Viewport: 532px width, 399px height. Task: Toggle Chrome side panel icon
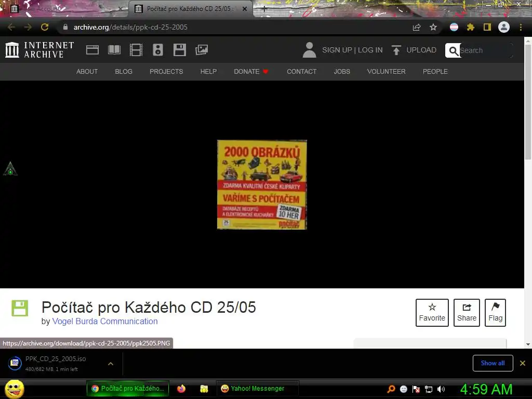pyautogui.click(x=487, y=27)
